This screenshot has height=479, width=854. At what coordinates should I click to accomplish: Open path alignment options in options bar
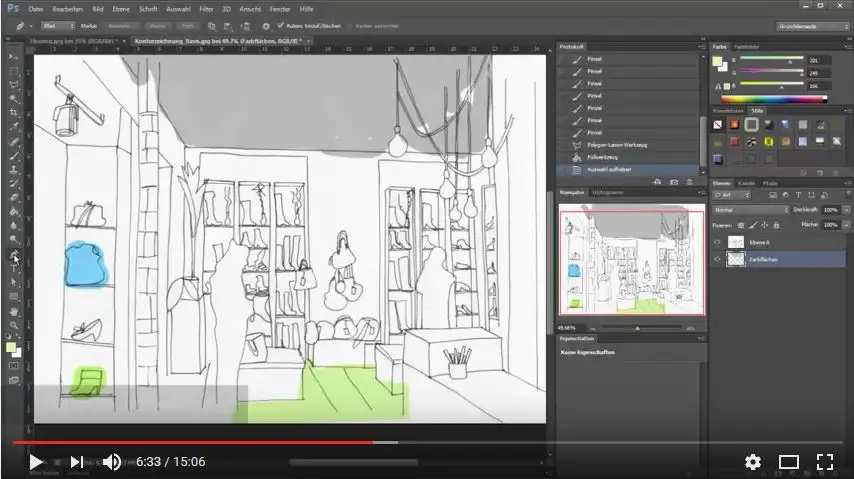(228, 26)
